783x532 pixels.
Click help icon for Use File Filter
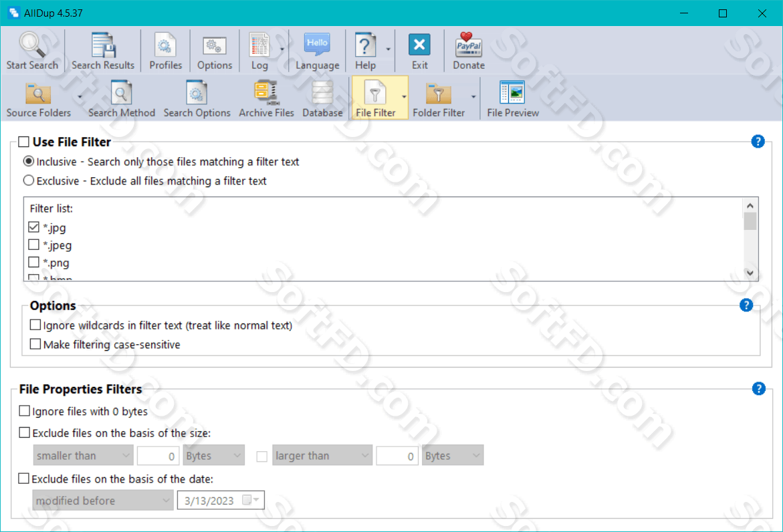click(758, 142)
